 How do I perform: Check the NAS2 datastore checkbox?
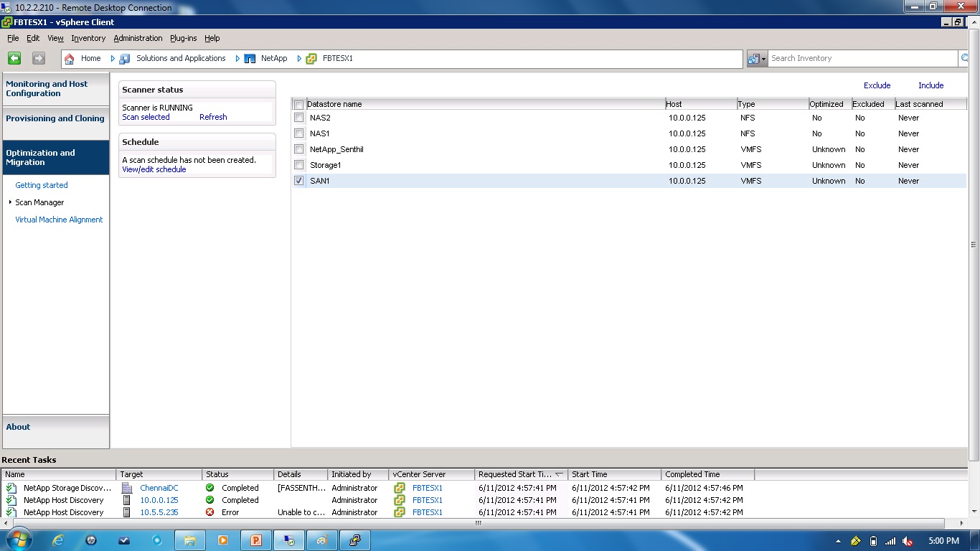click(x=298, y=117)
